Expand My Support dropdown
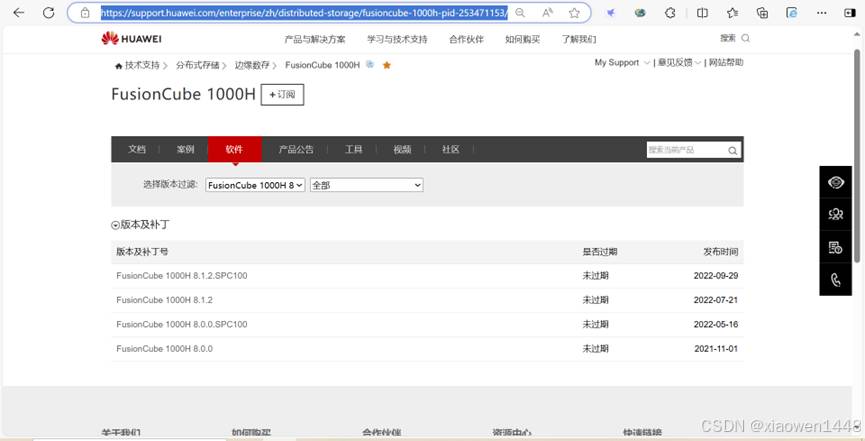Screen dimensions: 865x441 click(622, 63)
